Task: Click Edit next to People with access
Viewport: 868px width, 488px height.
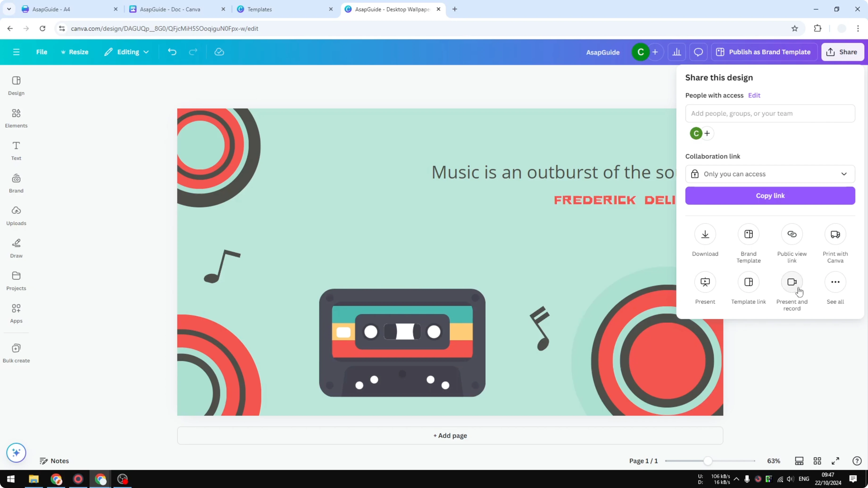Action: [754, 95]
